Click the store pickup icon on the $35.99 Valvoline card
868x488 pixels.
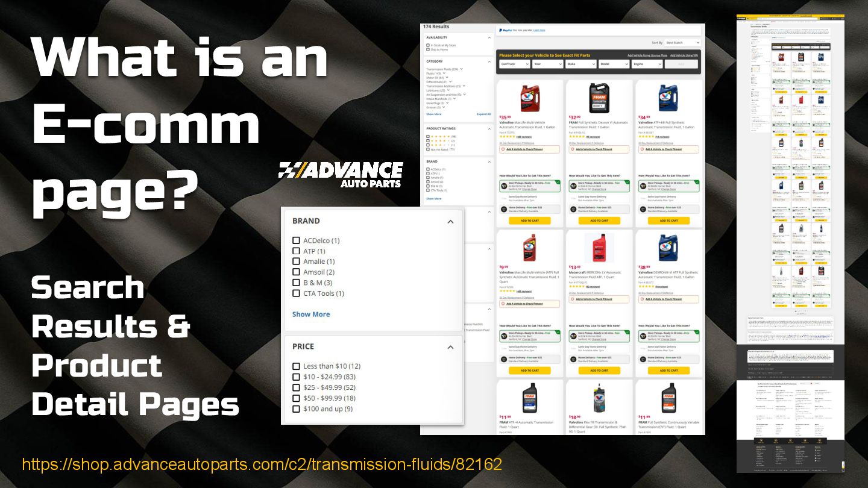coord(505,186)
